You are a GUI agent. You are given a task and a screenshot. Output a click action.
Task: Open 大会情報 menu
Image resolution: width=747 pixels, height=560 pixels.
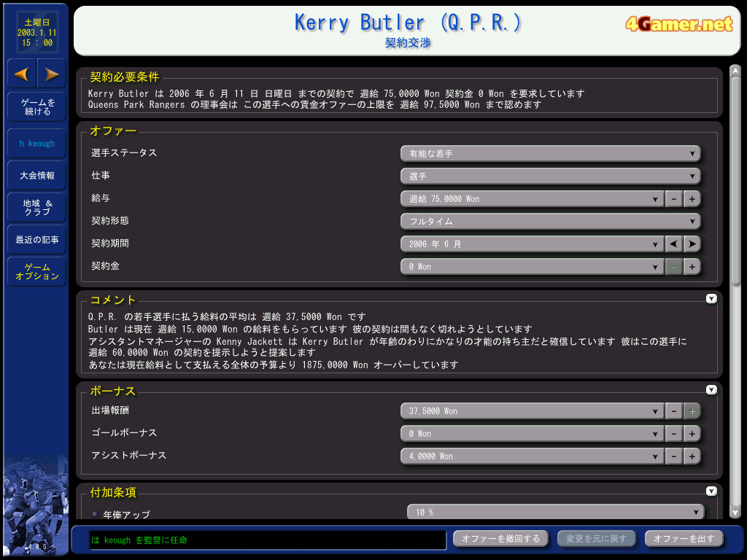click(x=36, y=175)
